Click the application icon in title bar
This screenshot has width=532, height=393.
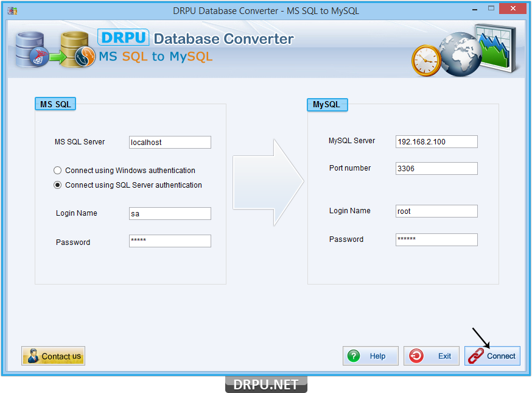(12, 11)
